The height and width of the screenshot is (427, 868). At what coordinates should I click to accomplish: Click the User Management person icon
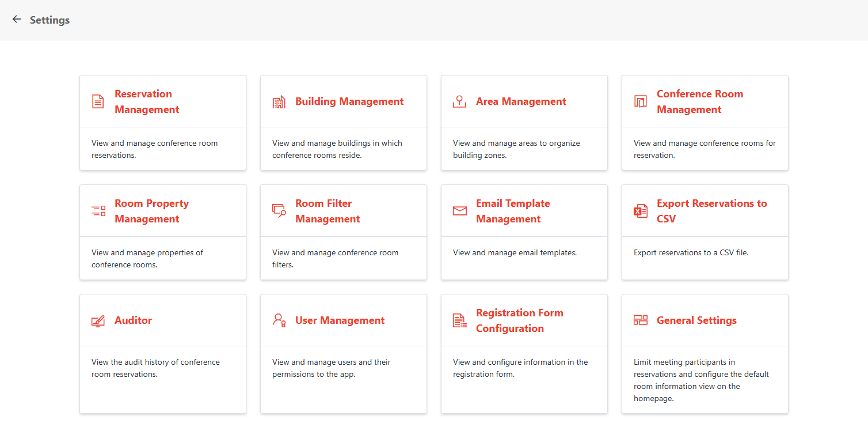tap(279, 320)
